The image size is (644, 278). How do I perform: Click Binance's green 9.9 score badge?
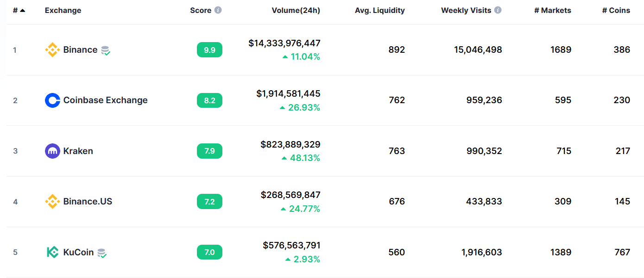click(x=209, y=50)
